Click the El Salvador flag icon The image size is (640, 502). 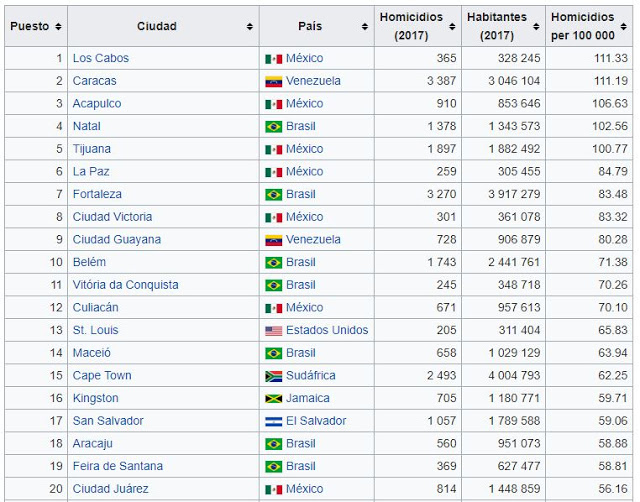pos(273,421)
